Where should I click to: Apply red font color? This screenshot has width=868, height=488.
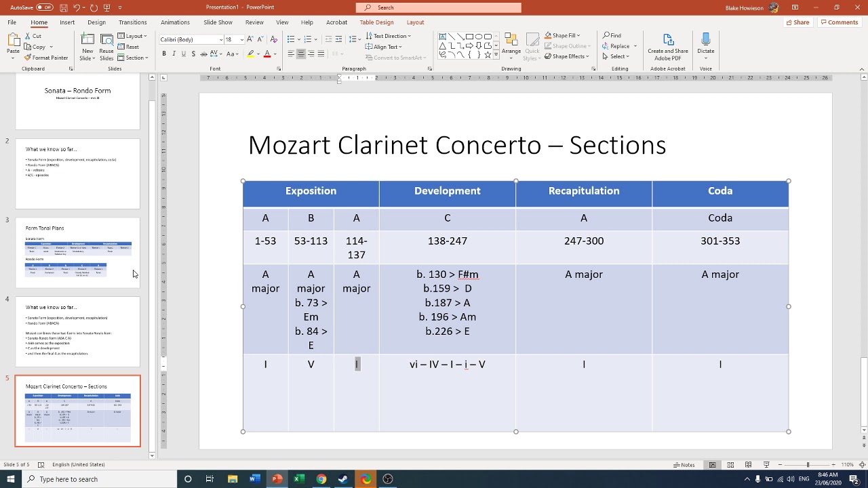[x=267, y=54]
